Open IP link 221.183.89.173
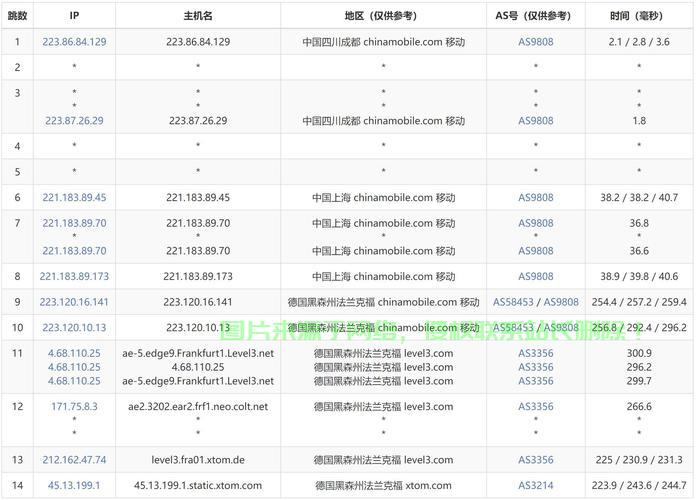 [x=74, y=276]
